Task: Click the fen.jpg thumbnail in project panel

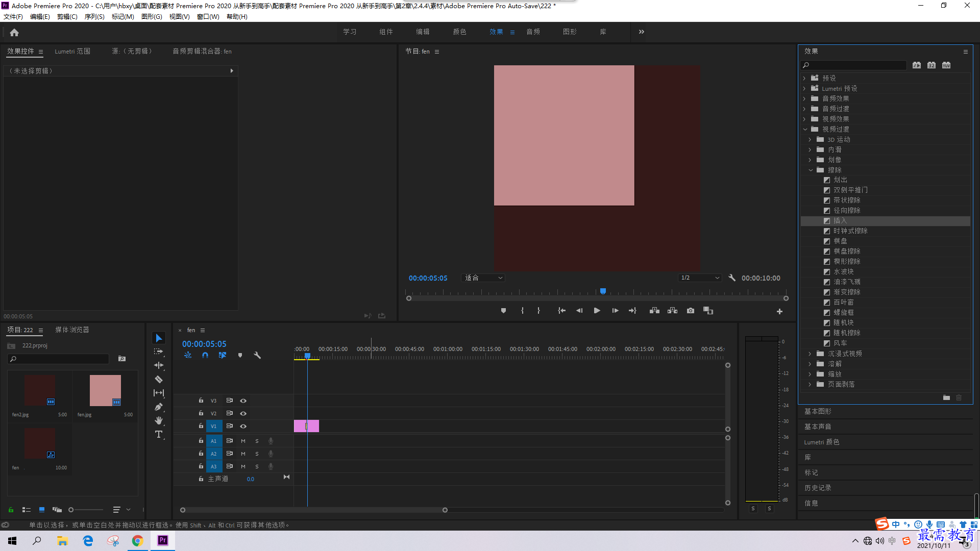Action: click(x=105, y=390)
